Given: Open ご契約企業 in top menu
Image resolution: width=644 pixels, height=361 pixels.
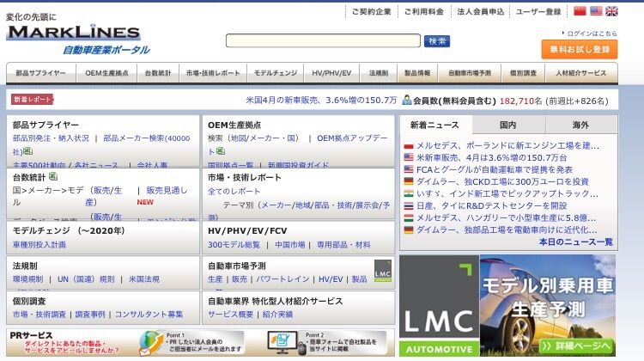Looking at the screenshot, I should click(371, 12).
